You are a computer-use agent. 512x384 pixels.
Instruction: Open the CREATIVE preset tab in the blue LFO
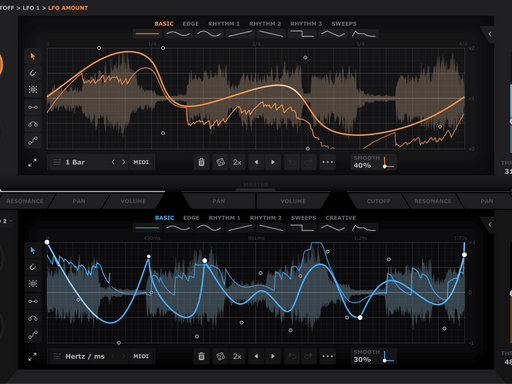(x=341, y=218)
